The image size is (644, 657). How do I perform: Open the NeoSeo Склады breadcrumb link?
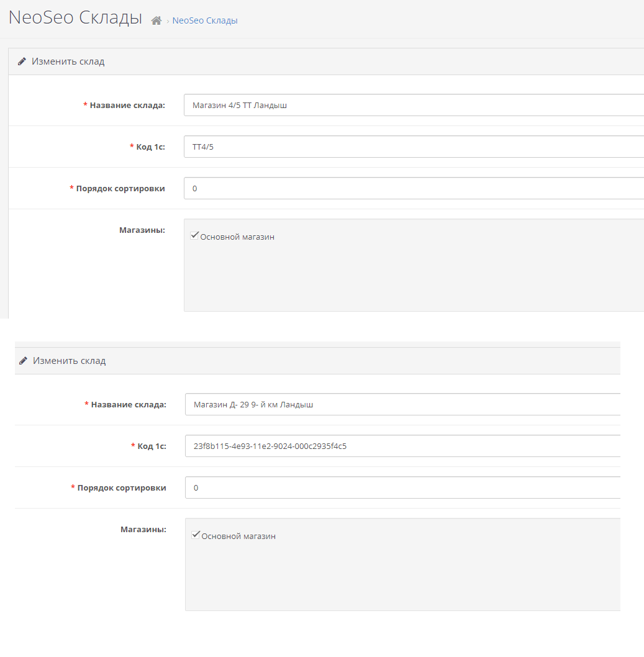pyautogui.click(x=205, y=20)
